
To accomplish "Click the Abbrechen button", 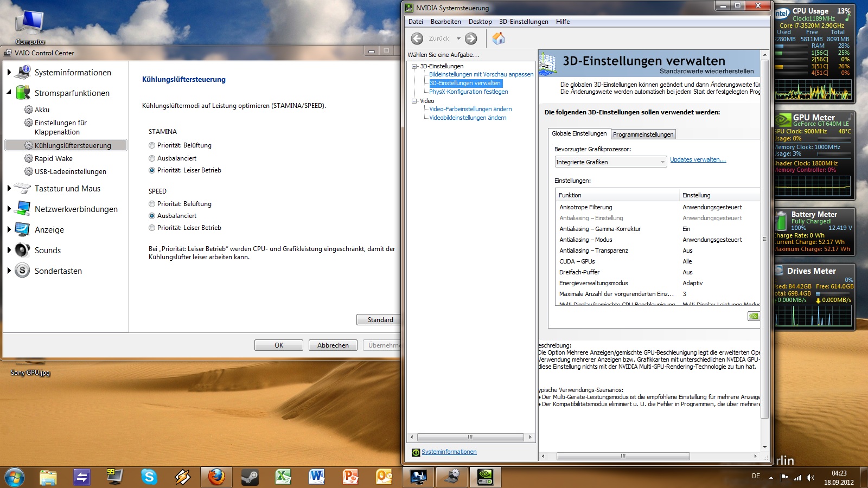I will (333, 345).
